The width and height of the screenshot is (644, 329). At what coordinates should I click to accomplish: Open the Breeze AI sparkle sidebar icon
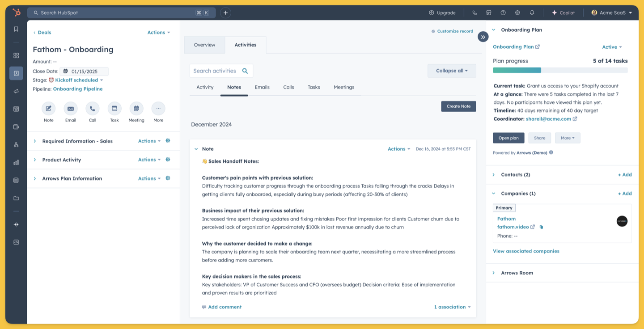[x=16, y=224]
